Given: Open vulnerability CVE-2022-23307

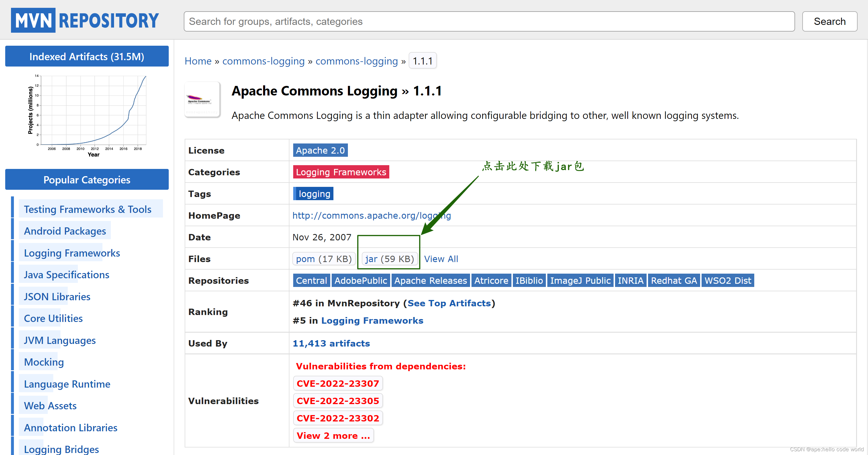Looking at the screenshot, I should point(338,384).
